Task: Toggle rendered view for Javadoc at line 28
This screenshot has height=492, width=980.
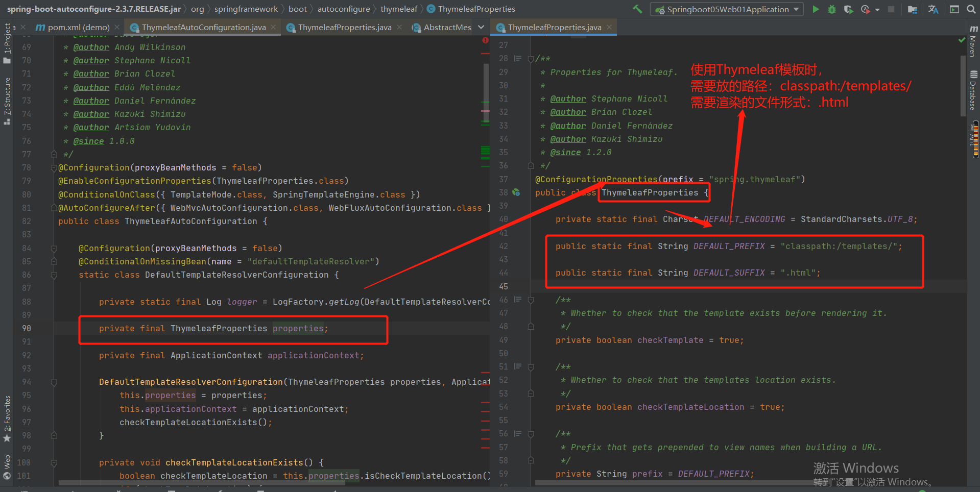Action: (x=518, y=59)
